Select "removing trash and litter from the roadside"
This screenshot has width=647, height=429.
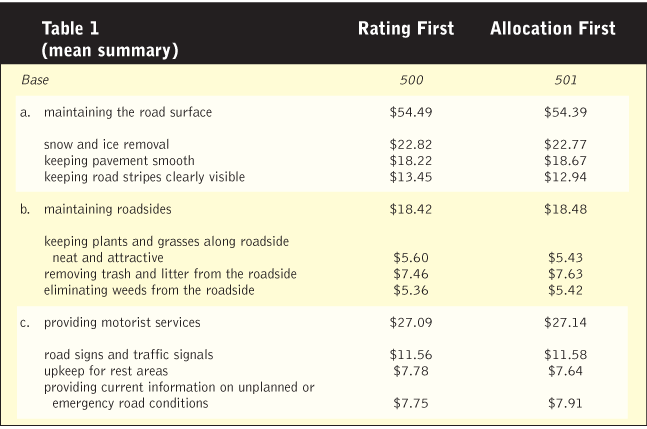170,273
